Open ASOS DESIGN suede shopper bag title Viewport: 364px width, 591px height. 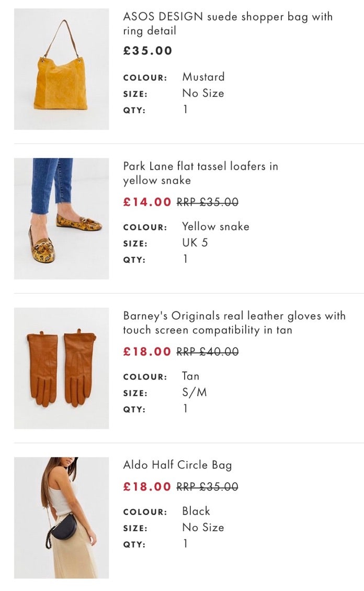[x=227, y=24]
